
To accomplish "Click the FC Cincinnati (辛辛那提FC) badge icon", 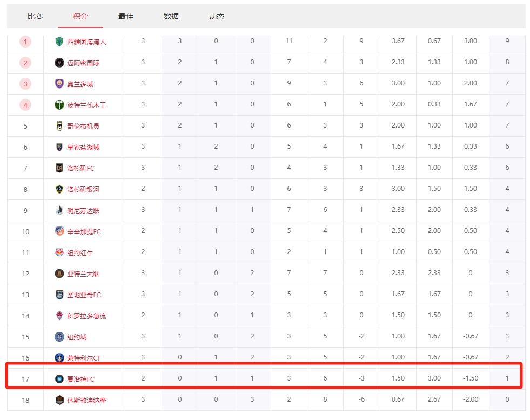I will click(x=59, y=231).
